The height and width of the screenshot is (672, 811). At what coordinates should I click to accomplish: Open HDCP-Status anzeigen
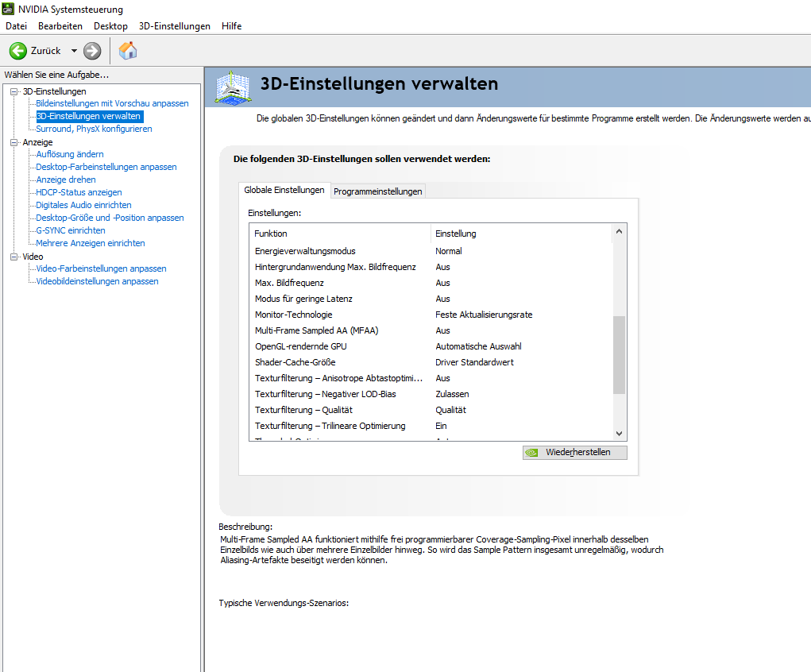coord(79,192)
